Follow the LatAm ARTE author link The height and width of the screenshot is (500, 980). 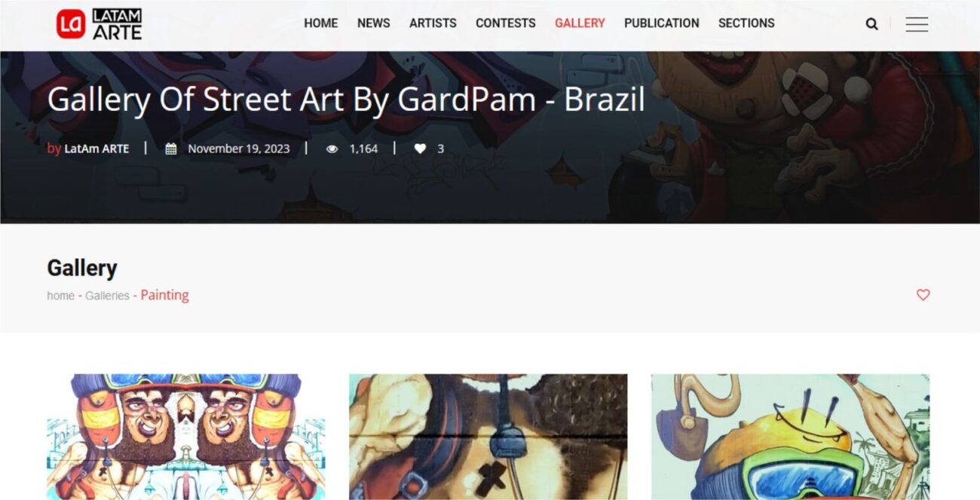(x=96, y=149)
